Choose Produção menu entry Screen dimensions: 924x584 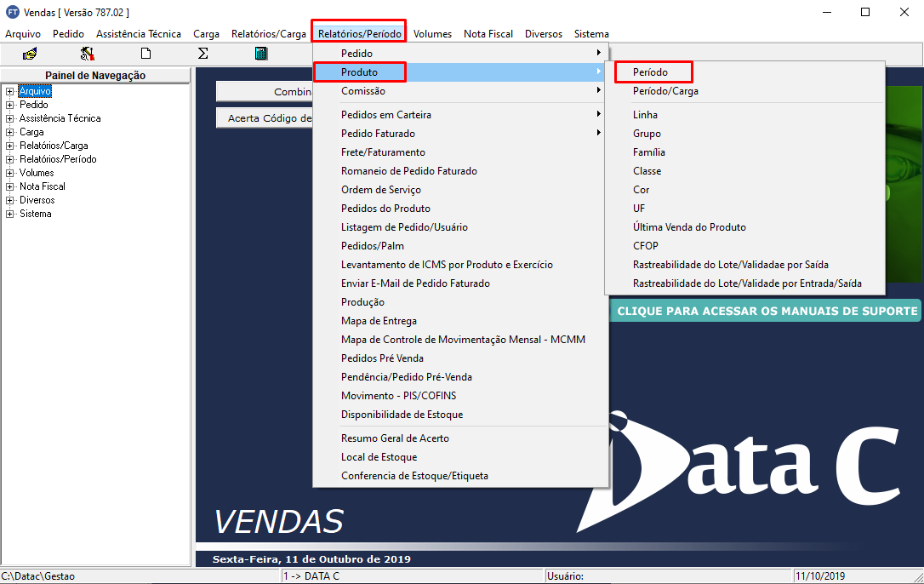[x=459, y=302]
